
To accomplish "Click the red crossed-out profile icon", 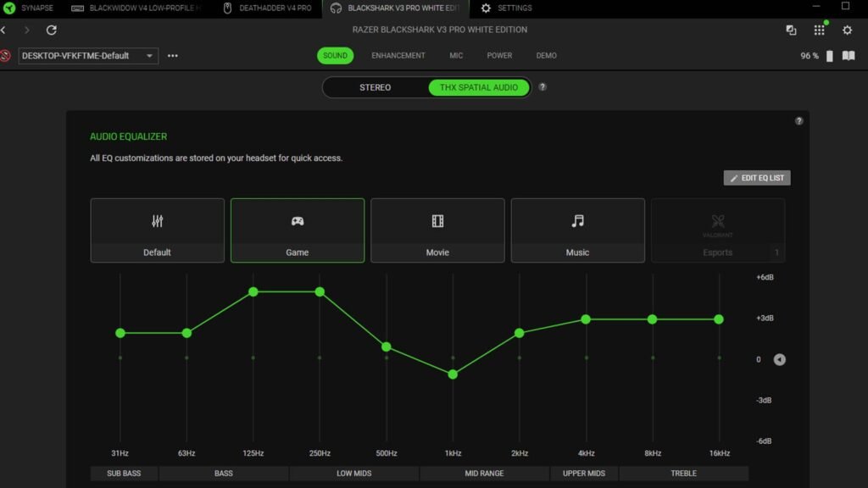I will [x=6, y=55].
